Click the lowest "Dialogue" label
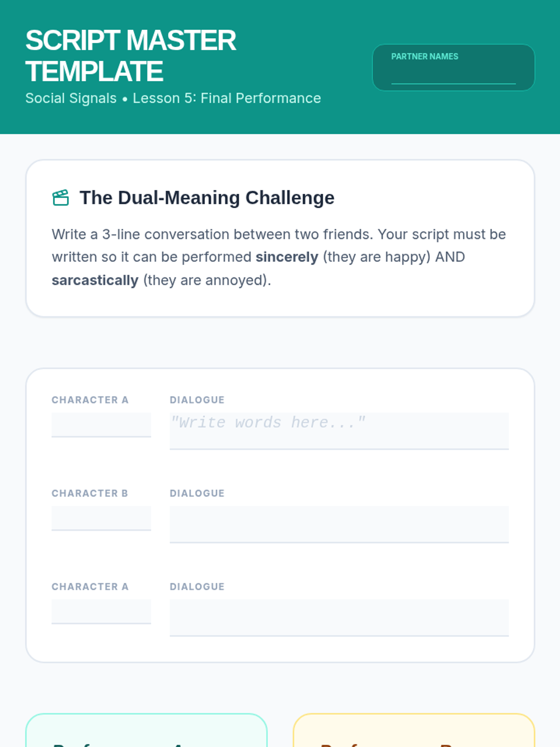The width and height of the screenshot is (560, 747). 197,587
